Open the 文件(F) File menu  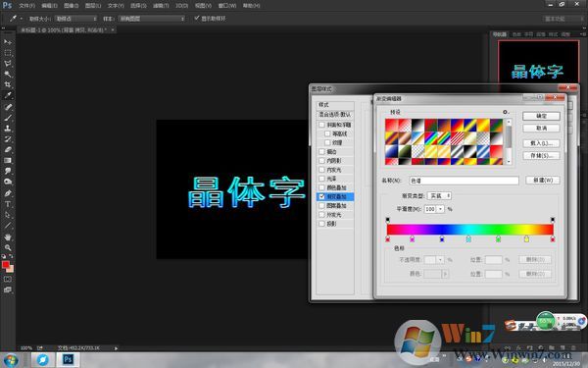tap(26, 6)
